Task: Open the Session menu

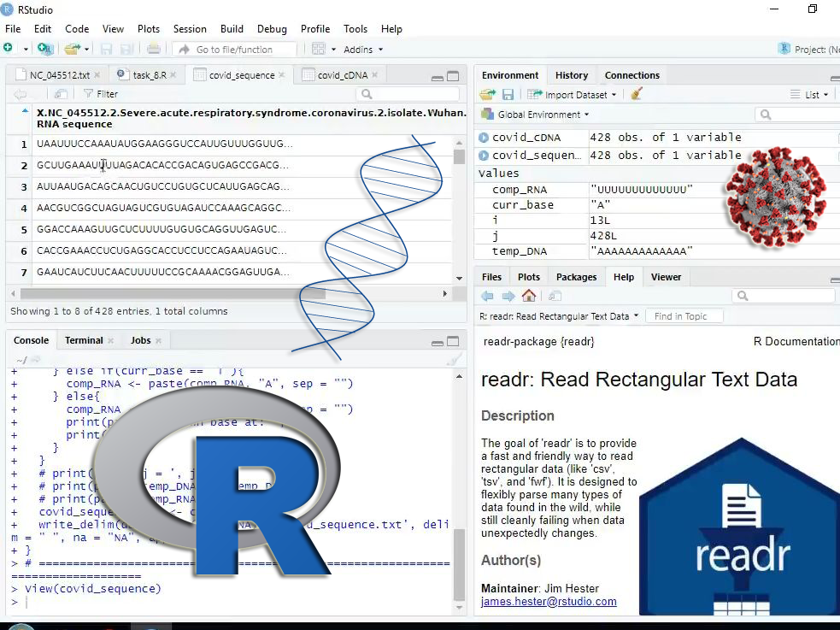Action: click(x=190, y=29)
